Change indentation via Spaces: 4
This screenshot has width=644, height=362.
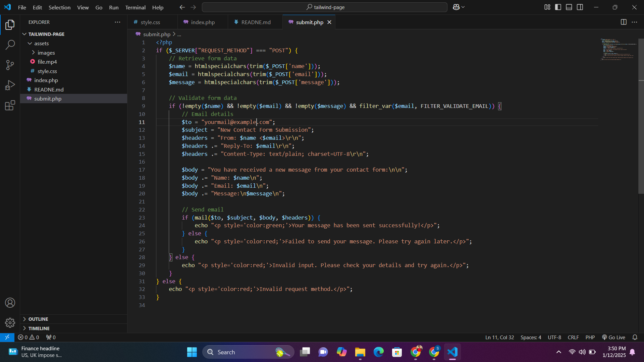pos(531,337)
